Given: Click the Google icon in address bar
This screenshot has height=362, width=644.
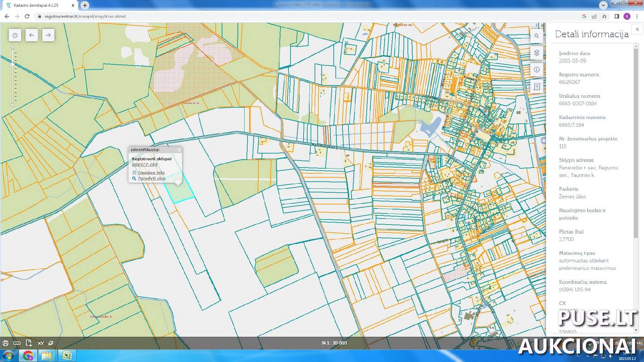Looking at the screenshot, I should click(584, 16).
